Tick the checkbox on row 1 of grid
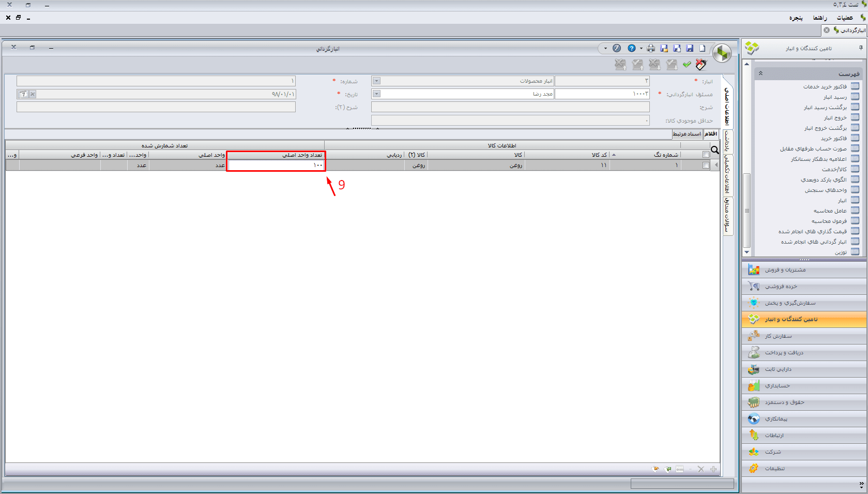 [x=706, y=165]
